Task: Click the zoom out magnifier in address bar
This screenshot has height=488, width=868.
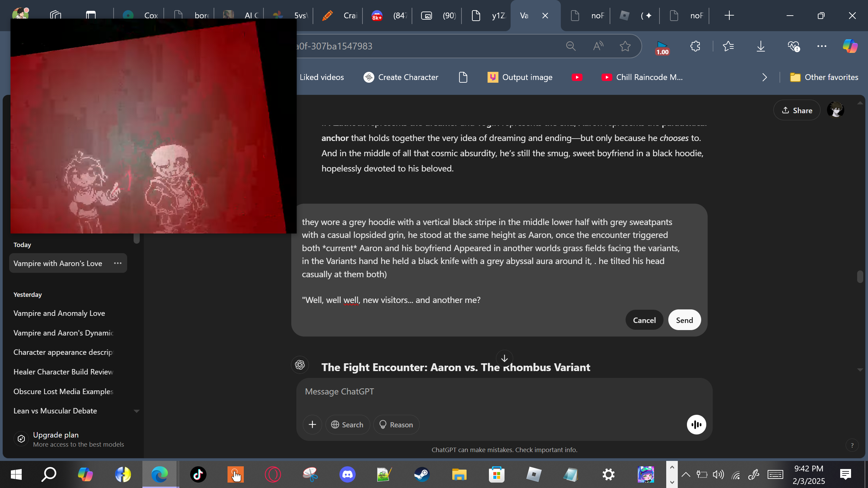Action: point(571,46)
